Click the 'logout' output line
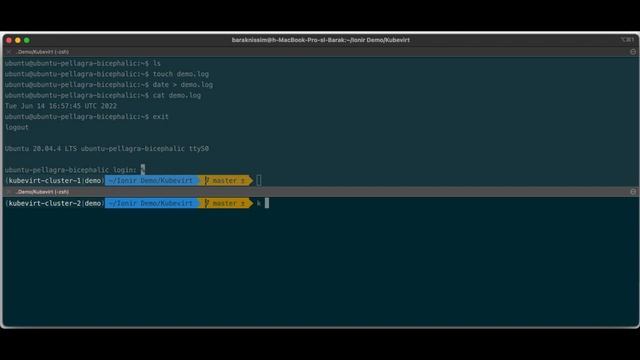 [17, 127]
